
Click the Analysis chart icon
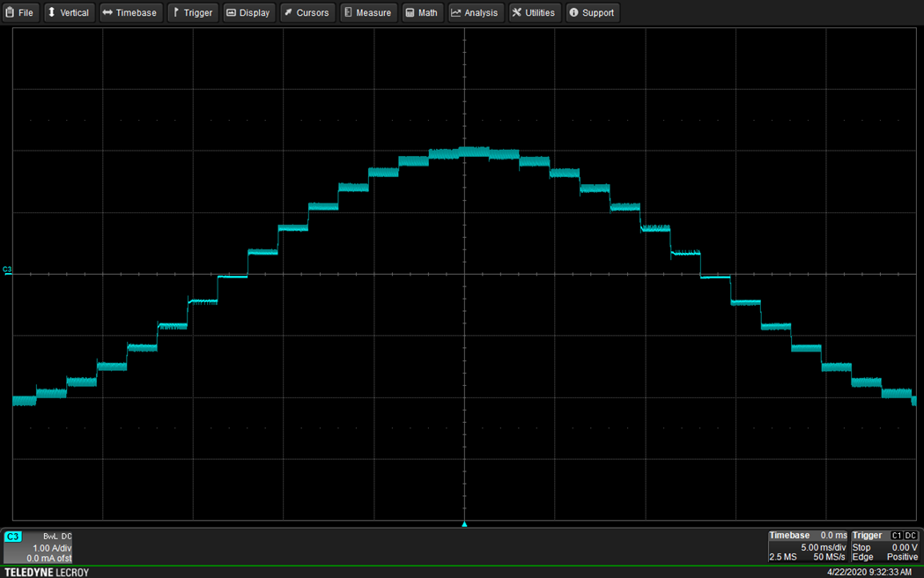[x=455, y=13]
